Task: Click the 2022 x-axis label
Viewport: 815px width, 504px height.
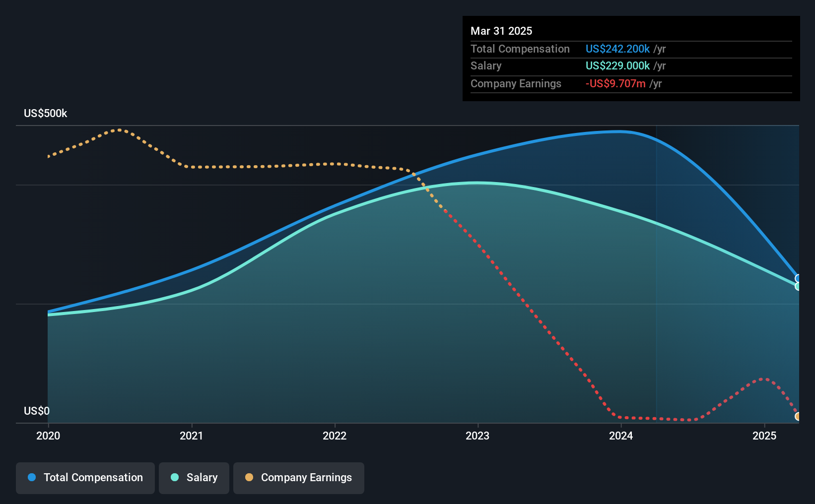Action: coord(335,436)
